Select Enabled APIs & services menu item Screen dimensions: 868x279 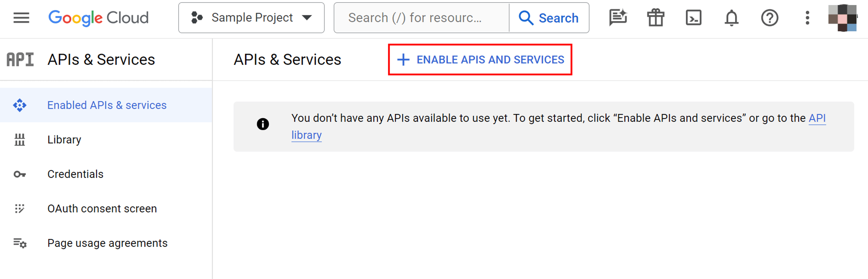tap(106, 105)
